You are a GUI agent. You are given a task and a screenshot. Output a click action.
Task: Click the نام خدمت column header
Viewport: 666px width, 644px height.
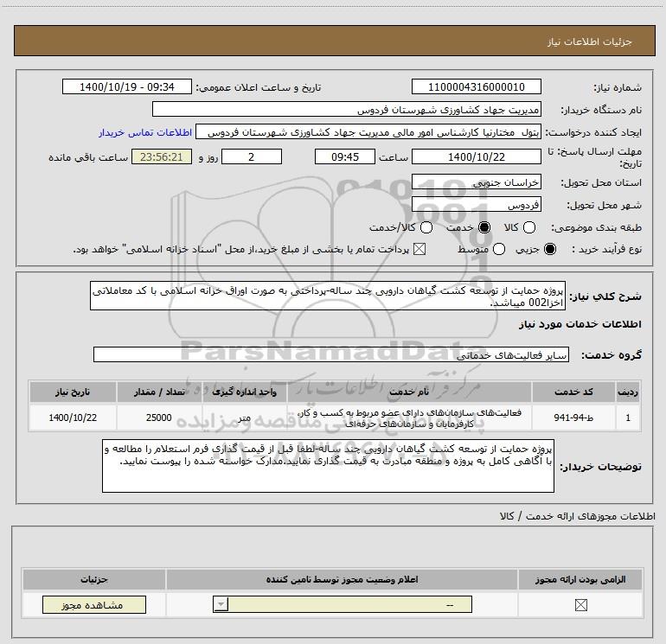[409, 392]
